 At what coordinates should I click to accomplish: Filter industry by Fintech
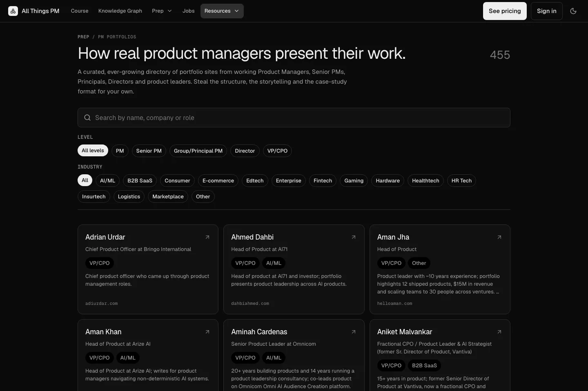coord(323,180)
